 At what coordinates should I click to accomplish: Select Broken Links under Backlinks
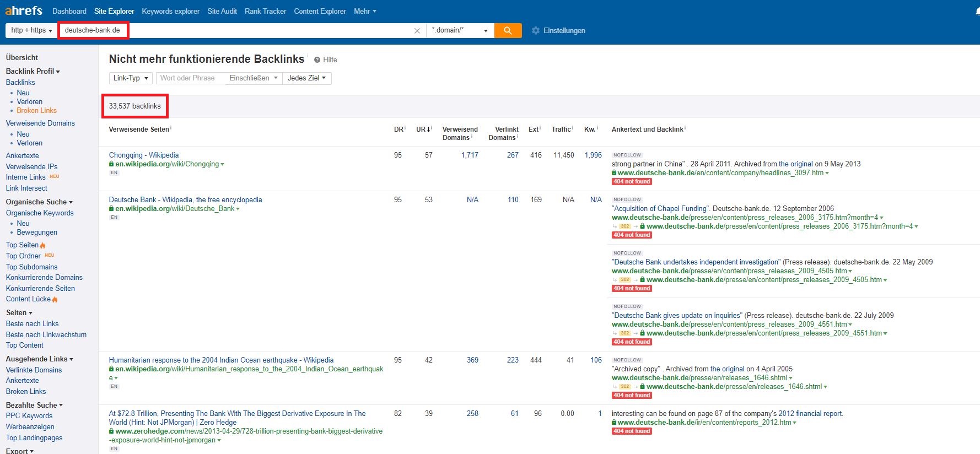click(x=36, y=111)
